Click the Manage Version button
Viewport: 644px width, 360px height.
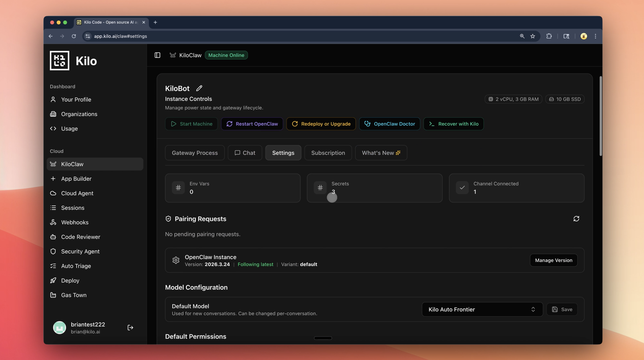click(x=553, y=260)
